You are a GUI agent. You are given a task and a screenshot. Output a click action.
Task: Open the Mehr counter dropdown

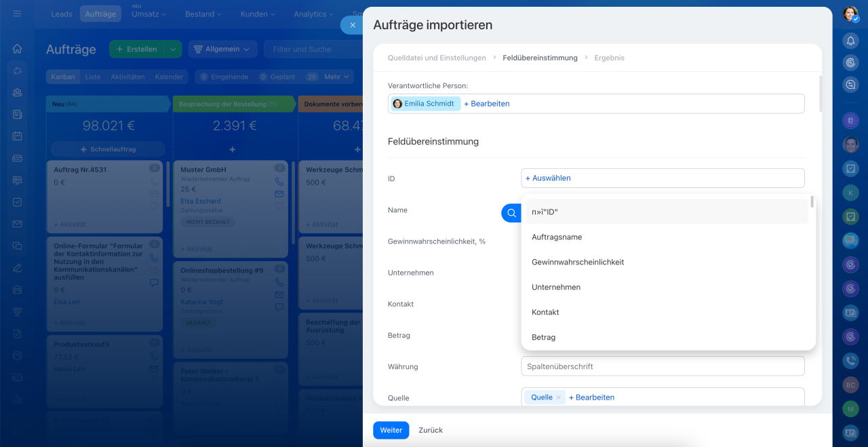coord(337,77)
